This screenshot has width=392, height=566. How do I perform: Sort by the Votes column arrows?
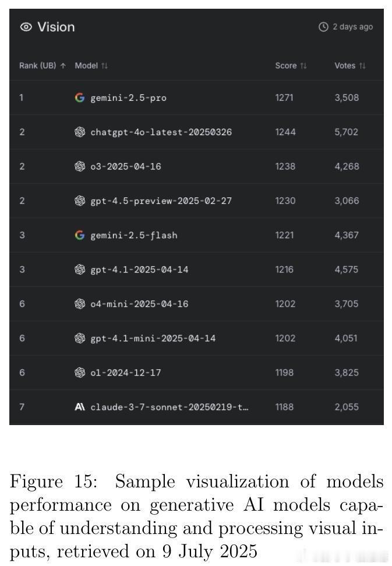[x=362, y=66]
